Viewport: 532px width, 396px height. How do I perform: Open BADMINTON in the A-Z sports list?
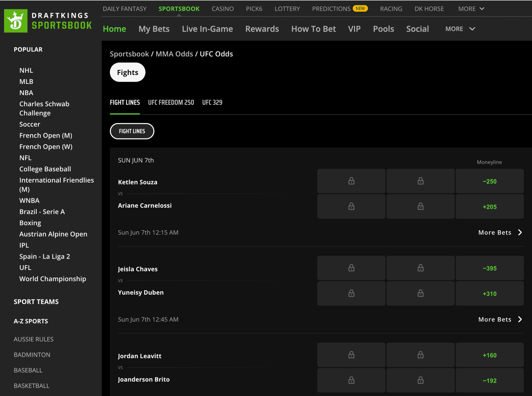[x=32, y=355]
